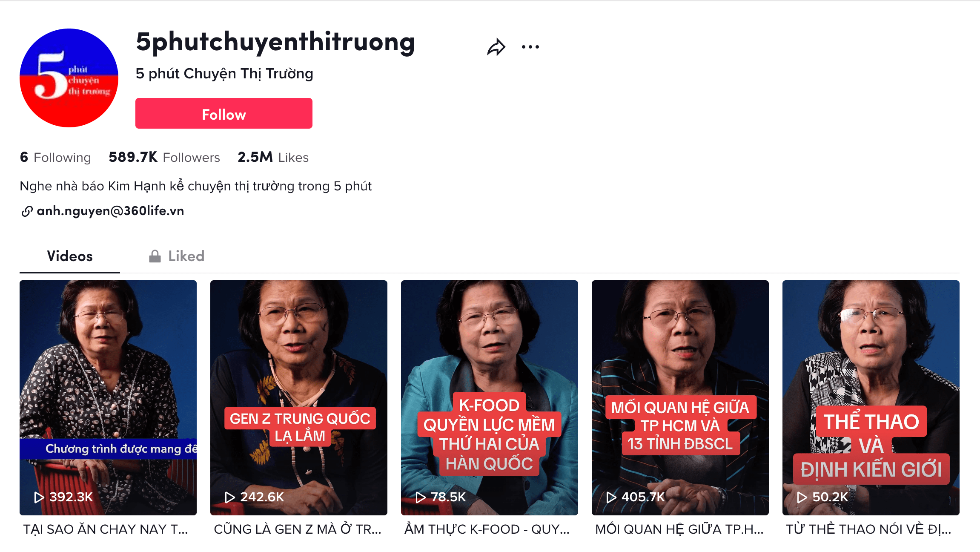980x552 pixels.
Task: Click the play icon showing 392.3K views
Action: tap(39, 497)
